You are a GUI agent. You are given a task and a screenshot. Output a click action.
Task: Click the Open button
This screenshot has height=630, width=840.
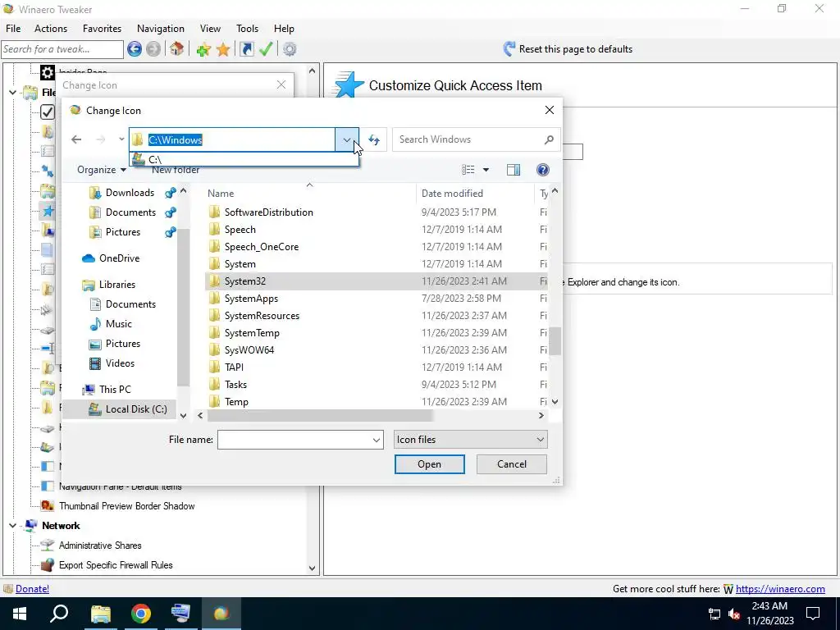pyautogui.click(x=430, y=464)
